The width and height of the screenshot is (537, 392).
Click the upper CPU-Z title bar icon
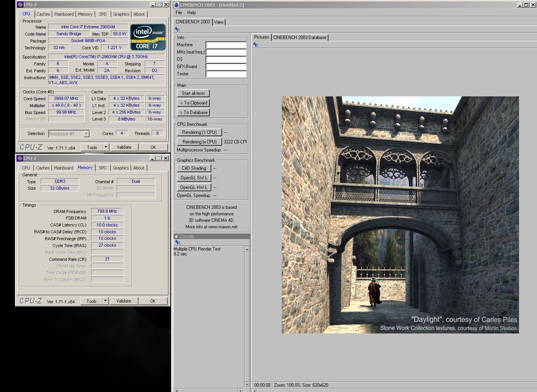pyautogui.click(x=20, y=5)
